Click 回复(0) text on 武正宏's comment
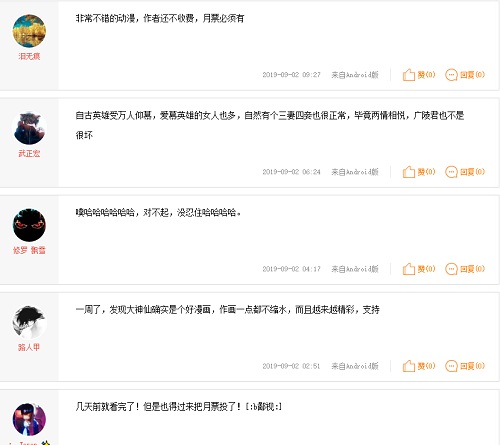This screenshot has width=500, height=445. point(472,172)
